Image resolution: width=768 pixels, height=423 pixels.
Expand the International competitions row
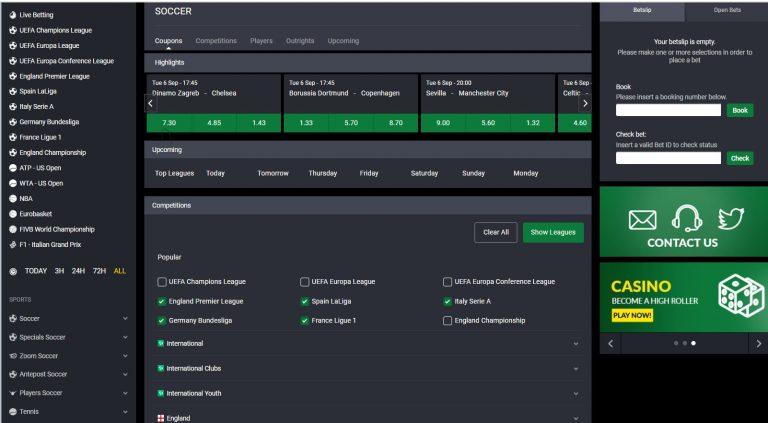368,344
